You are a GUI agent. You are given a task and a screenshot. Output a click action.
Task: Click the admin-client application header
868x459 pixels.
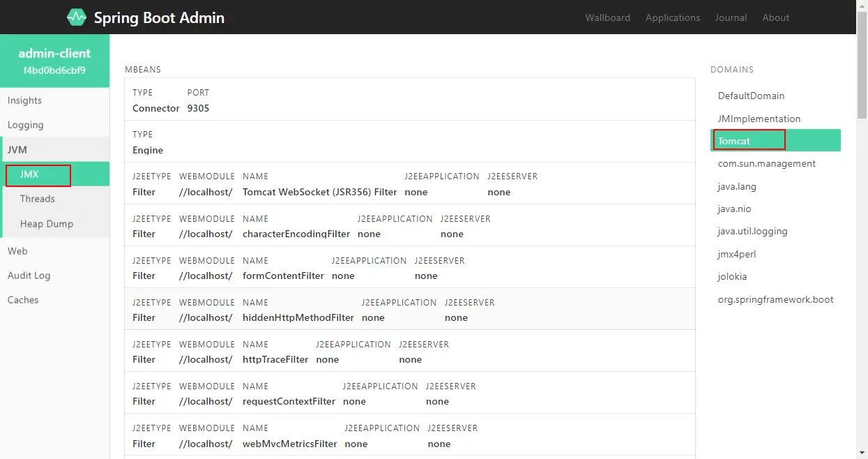(54, 61)
